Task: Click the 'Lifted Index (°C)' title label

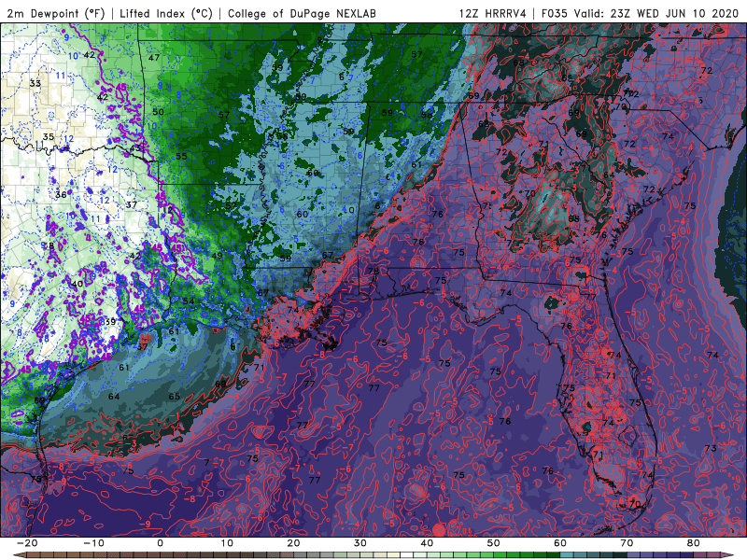Action: [166, 13]
